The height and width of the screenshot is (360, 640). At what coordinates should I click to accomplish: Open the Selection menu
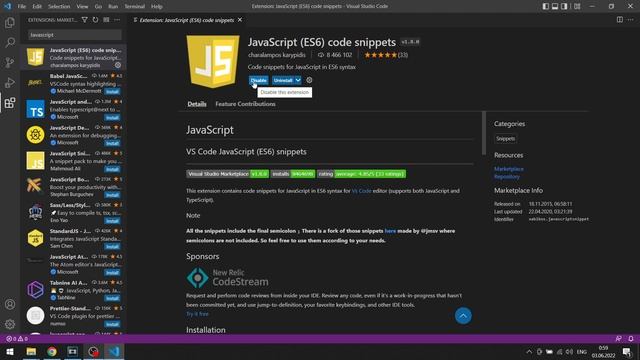tap(59, 7)
